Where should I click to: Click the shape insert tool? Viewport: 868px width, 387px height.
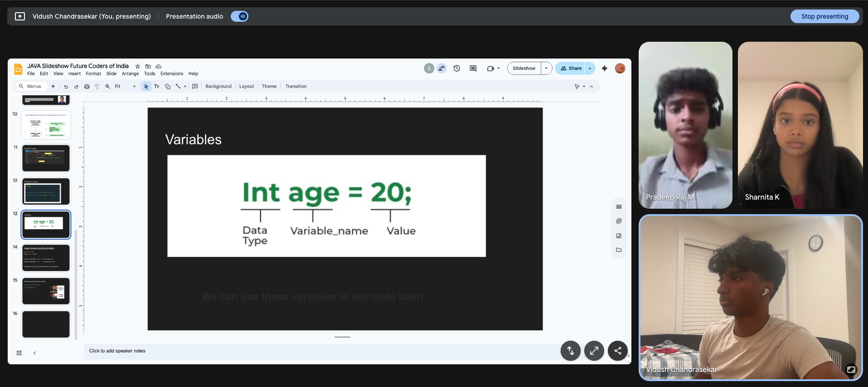tap(168, 86)
